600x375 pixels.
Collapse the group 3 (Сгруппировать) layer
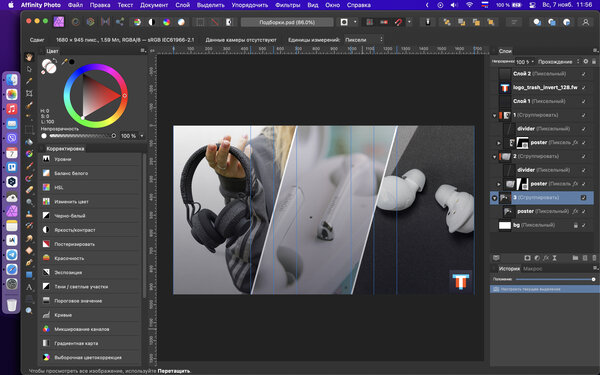(x=494, y=198)
